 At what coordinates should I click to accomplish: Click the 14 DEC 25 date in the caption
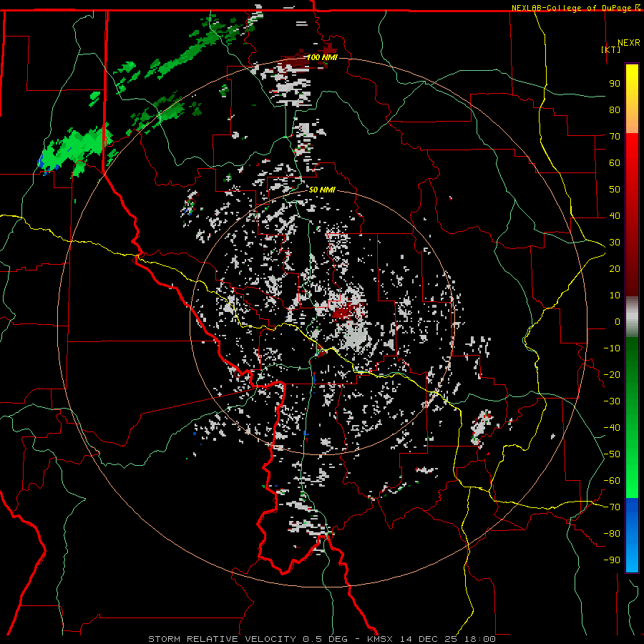(429, 639)
